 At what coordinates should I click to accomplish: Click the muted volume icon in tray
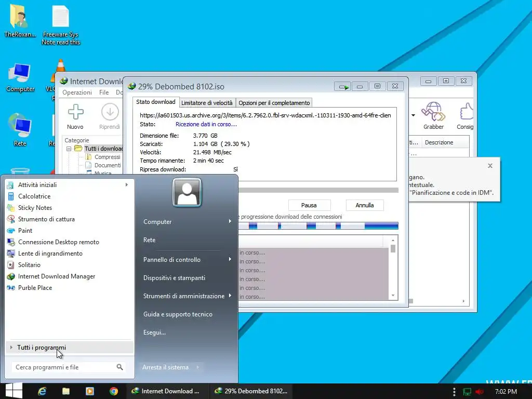click(x=480, y=392)
